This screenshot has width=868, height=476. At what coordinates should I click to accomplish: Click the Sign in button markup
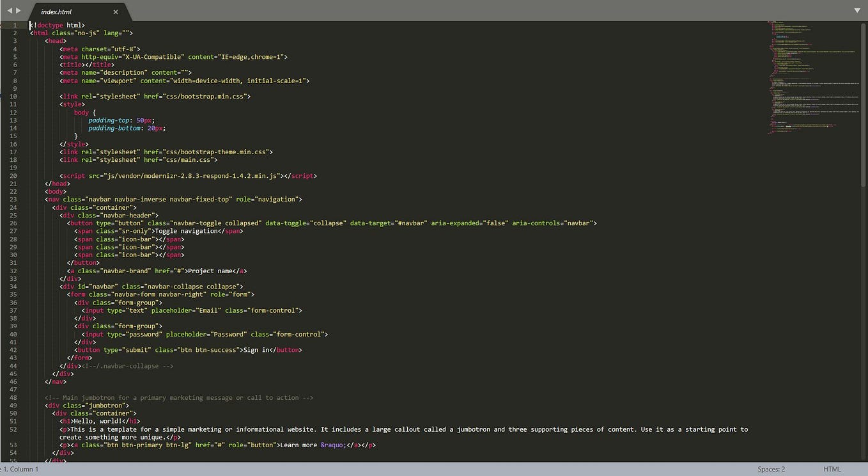256,350
